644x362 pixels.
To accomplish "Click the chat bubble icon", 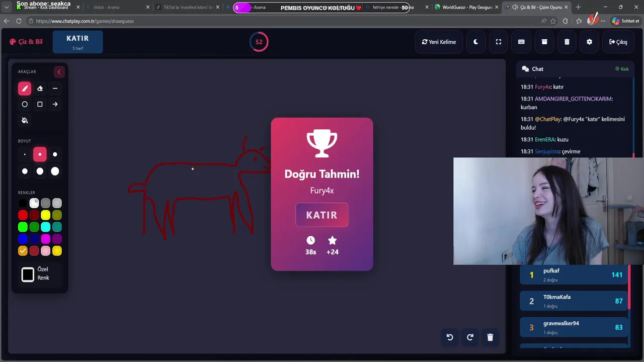I will pyautogui.click(x=525, y=69).
